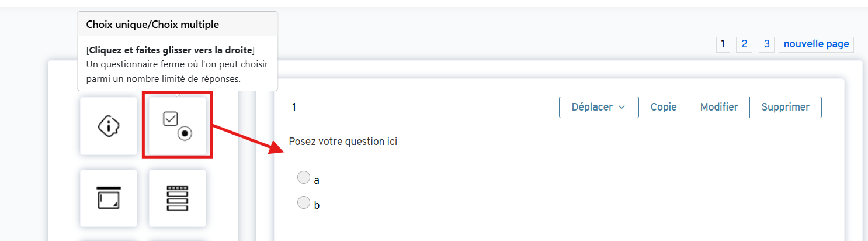Click the Modifier button

(x=719, y=107)
